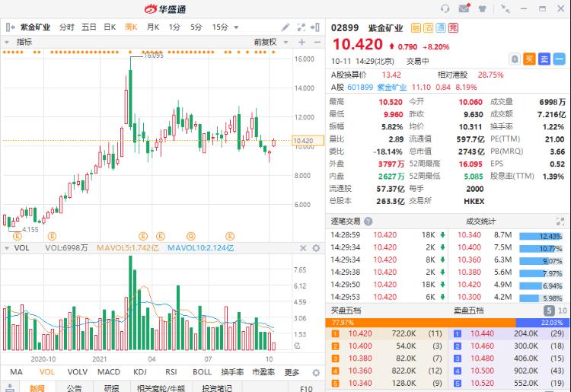The width and height of the screenshot is (571, 392).
Task: Open customer service headset icon
Action: click(x=445, y=8)
